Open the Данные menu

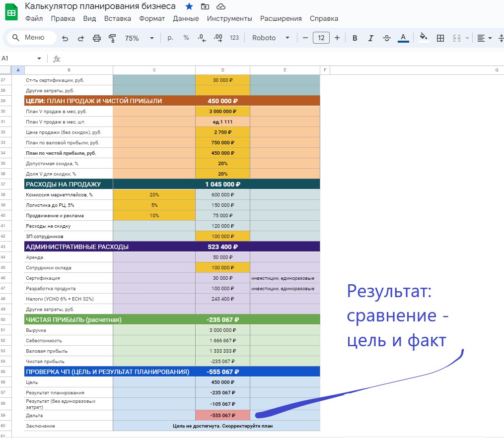[x=186, y=19]
